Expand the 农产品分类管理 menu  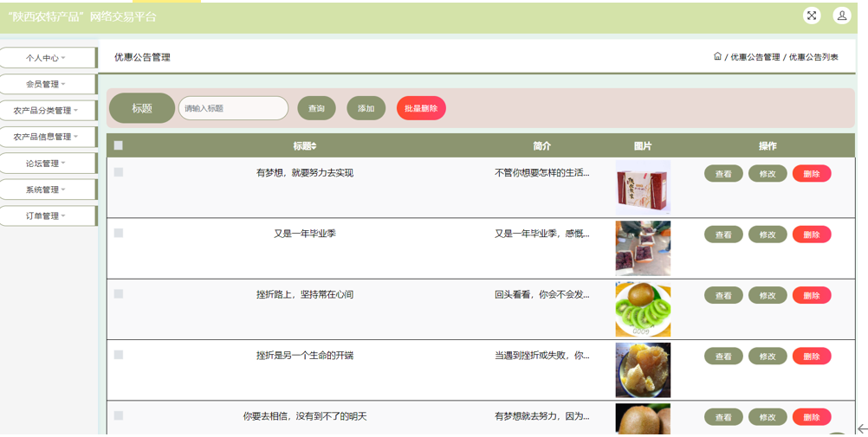(49, 111)
